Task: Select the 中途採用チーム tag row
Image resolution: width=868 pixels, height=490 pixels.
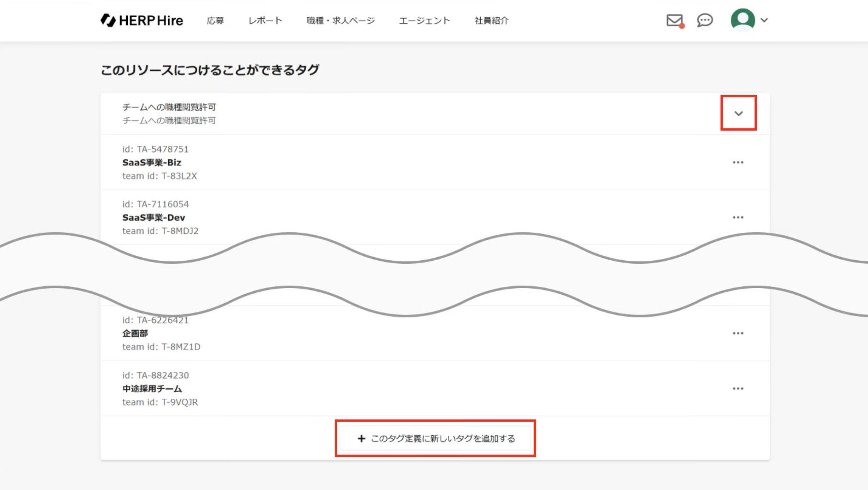Action: (x=382, y=389)
